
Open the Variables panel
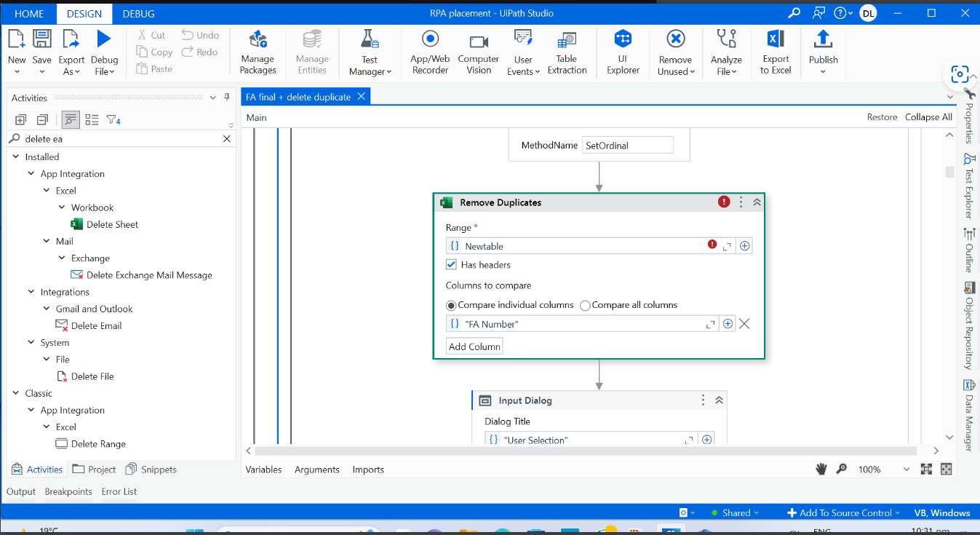click(263, 469)
